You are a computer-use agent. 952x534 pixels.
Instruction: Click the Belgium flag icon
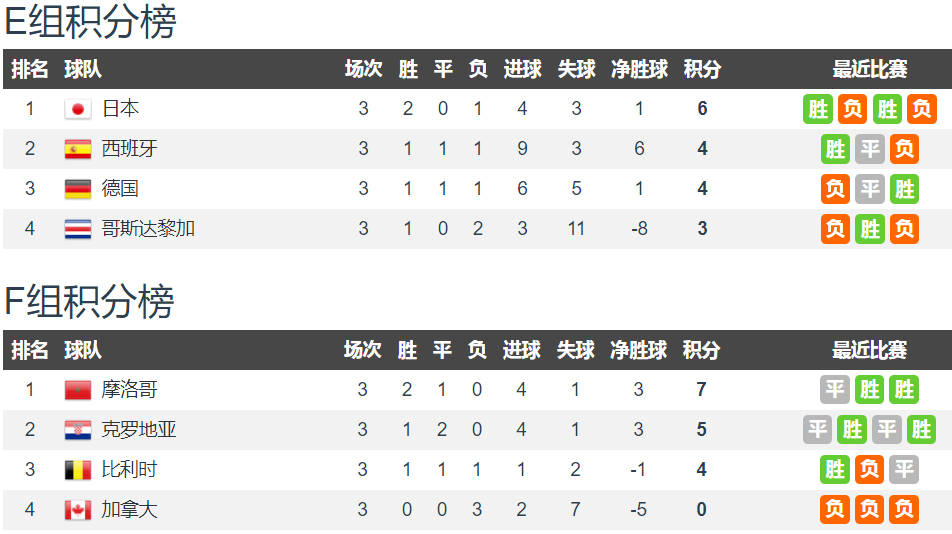78,470
